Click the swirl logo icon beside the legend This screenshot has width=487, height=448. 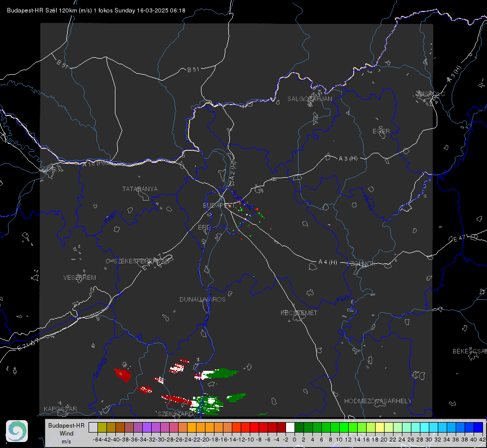point(17,431)
